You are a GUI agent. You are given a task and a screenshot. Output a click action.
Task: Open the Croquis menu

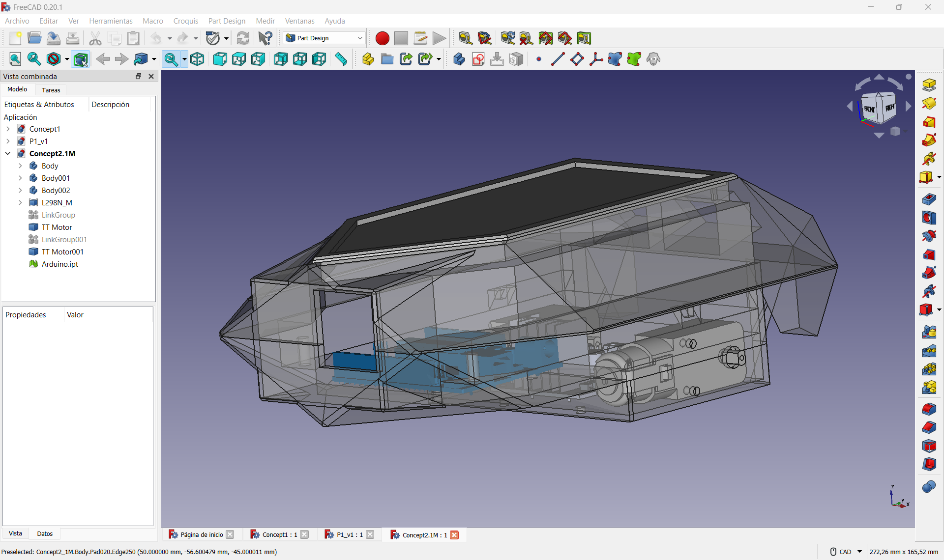pos(186,21)
